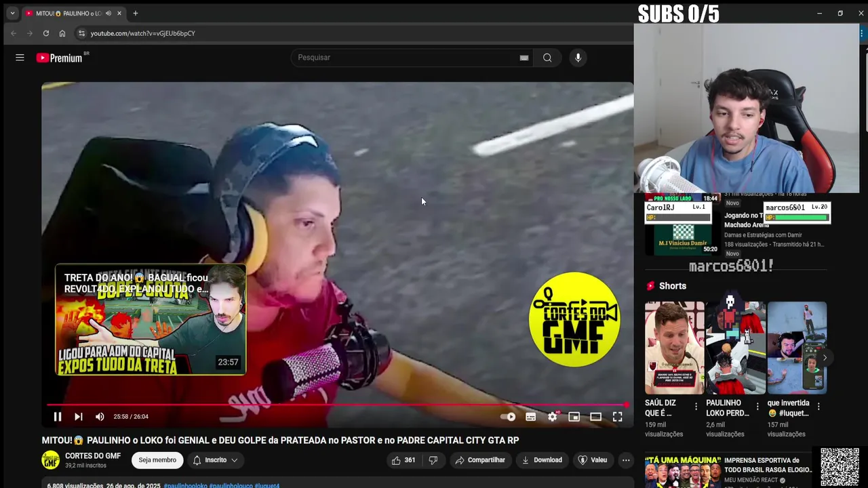Select the MITOU! PAULINHO o LOKO browser tab
Screen dimensions: 868x488
point(68,13)
